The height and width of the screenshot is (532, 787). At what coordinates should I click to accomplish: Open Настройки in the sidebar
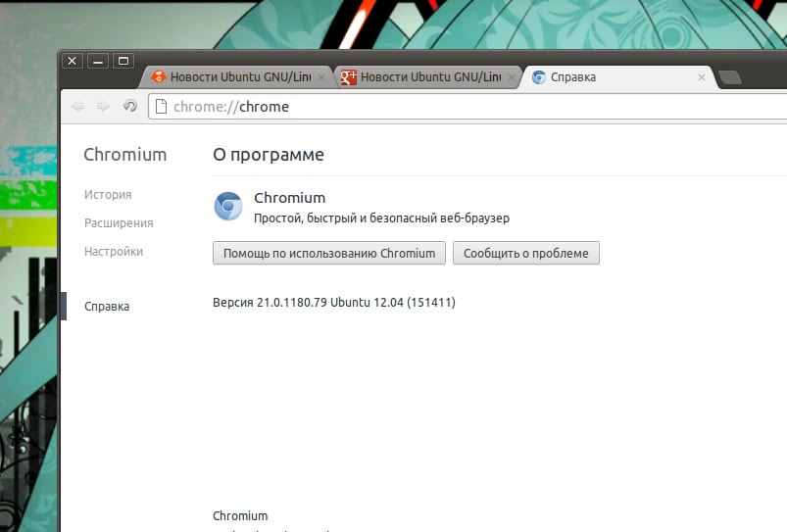[114, 252]
